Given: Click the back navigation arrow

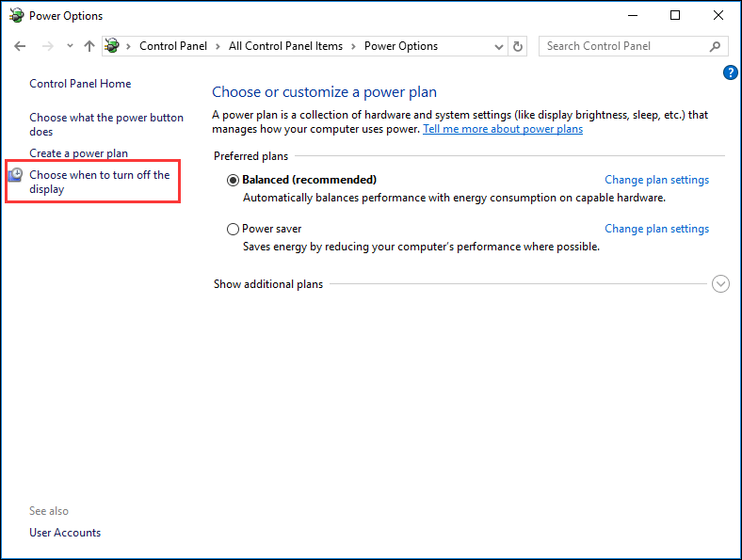Looking at the screenshot, I should [x=20, y=46].
